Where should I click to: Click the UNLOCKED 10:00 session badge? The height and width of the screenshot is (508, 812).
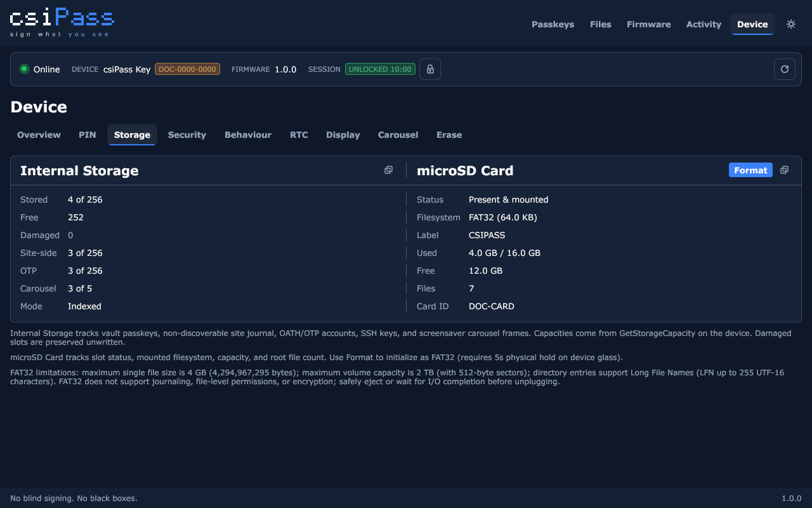(x=380, y=69)
